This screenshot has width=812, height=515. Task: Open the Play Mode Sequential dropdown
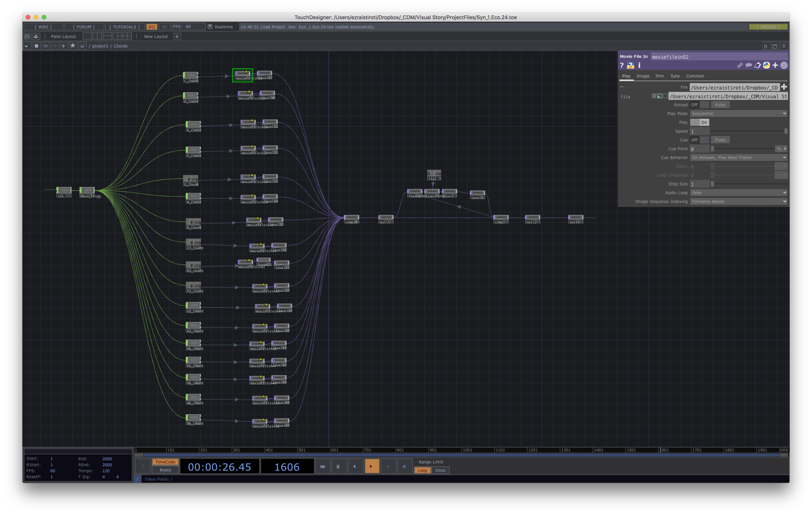tap(739, 114)
